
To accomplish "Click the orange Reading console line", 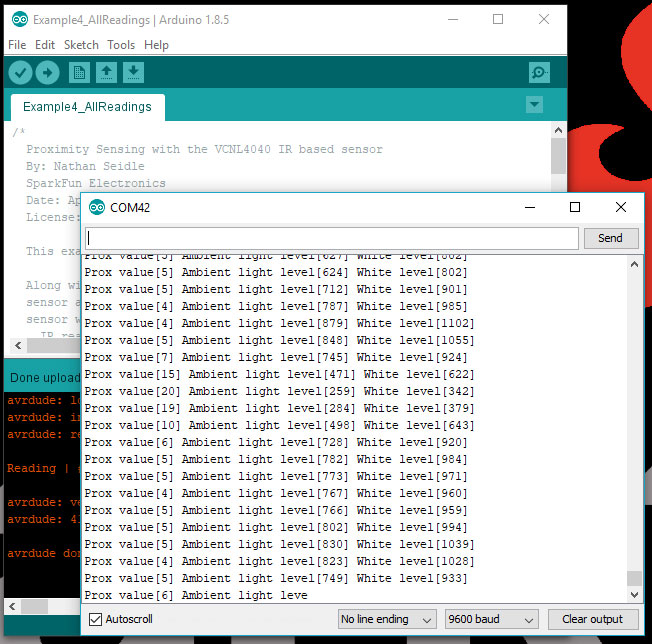I will click(43, 468).
